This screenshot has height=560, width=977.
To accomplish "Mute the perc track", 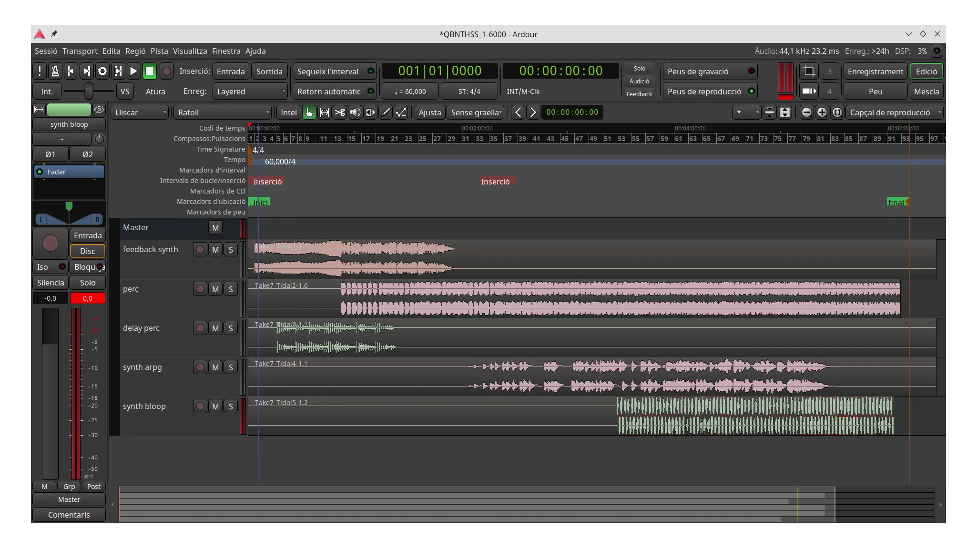I will (215, 289).
